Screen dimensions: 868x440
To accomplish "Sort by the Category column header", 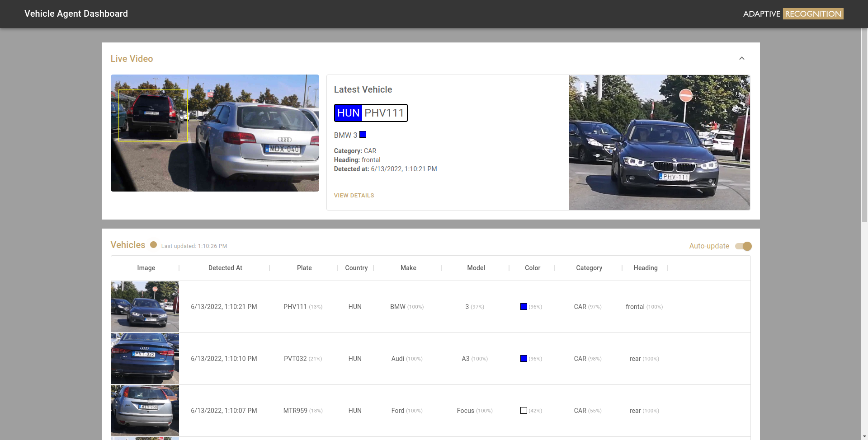I will click(x=589, y=268).
